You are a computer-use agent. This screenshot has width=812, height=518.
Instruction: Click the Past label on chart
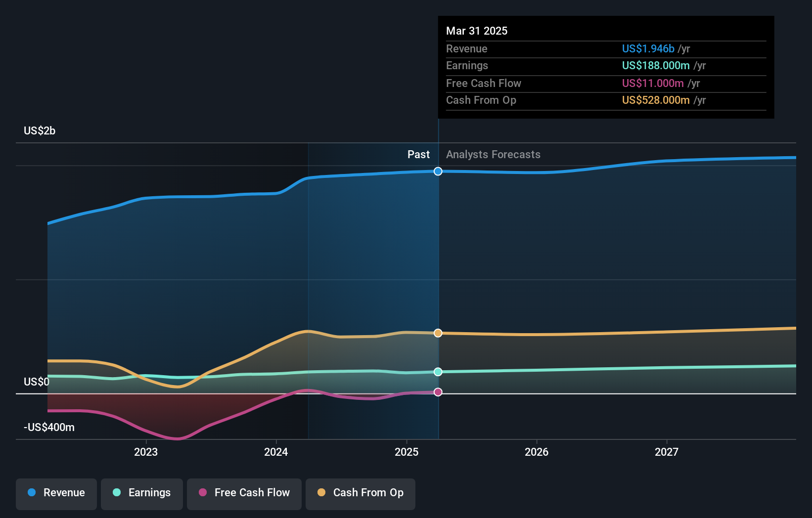pos(418,154)
